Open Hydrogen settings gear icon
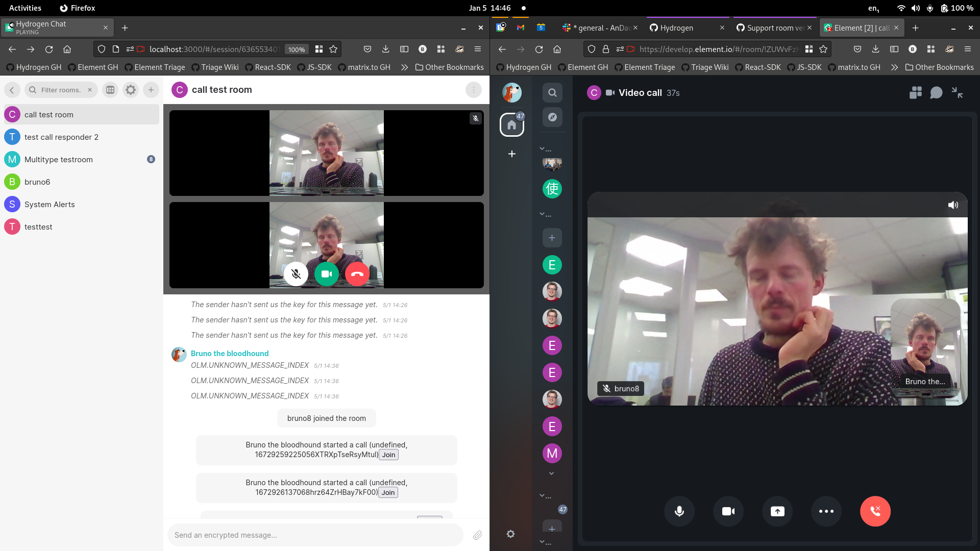 pyautogui.click(x=131, y=90)
